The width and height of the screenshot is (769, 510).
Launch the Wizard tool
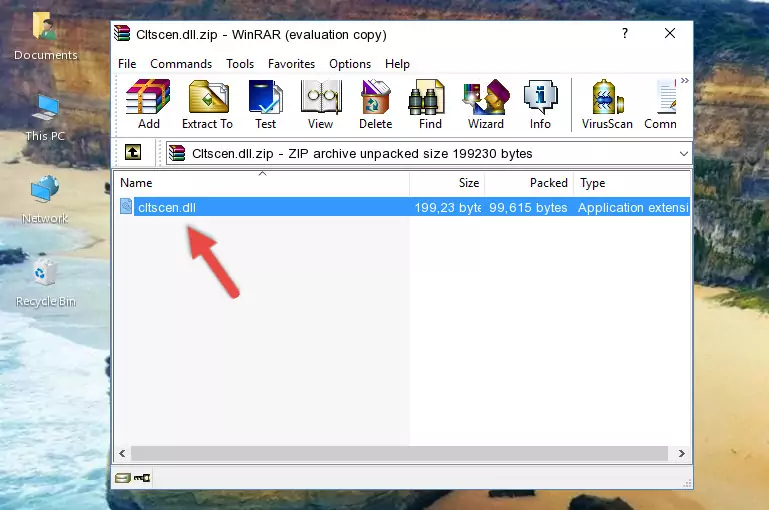tap(486, 104)
